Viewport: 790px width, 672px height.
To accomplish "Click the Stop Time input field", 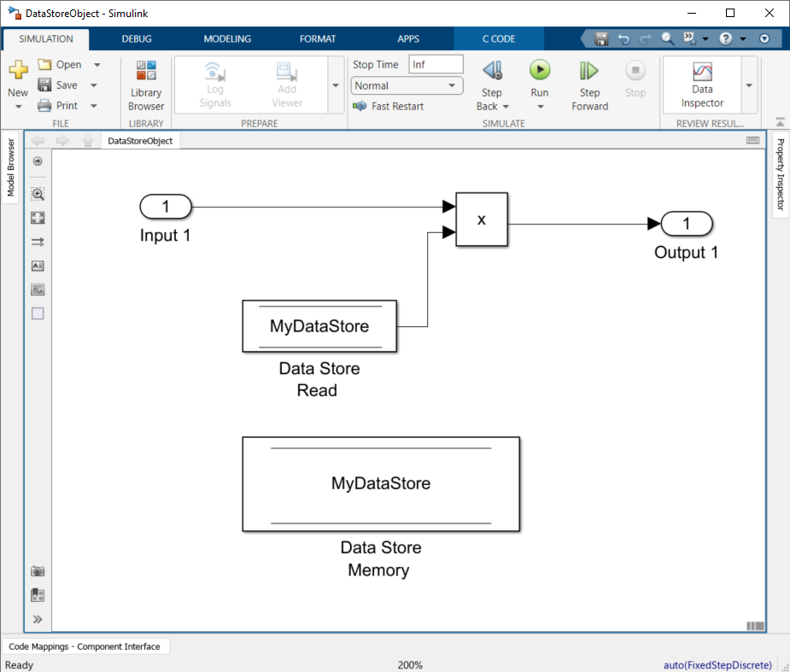I will tap(436, 65).
